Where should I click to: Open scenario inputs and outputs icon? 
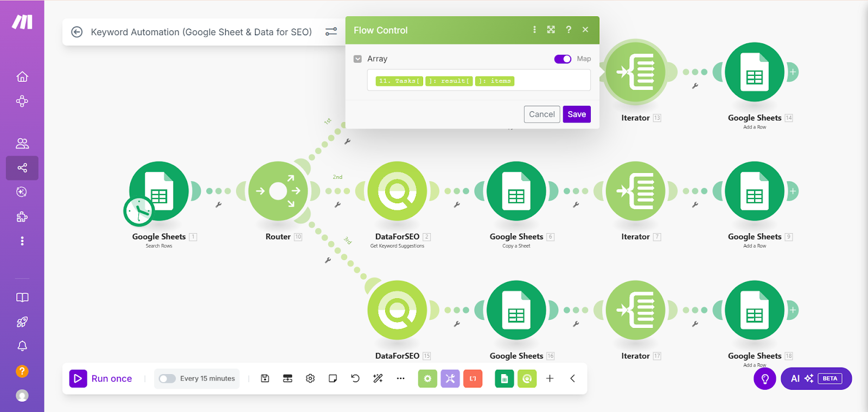pyautogui.click(x=288, y=378)
